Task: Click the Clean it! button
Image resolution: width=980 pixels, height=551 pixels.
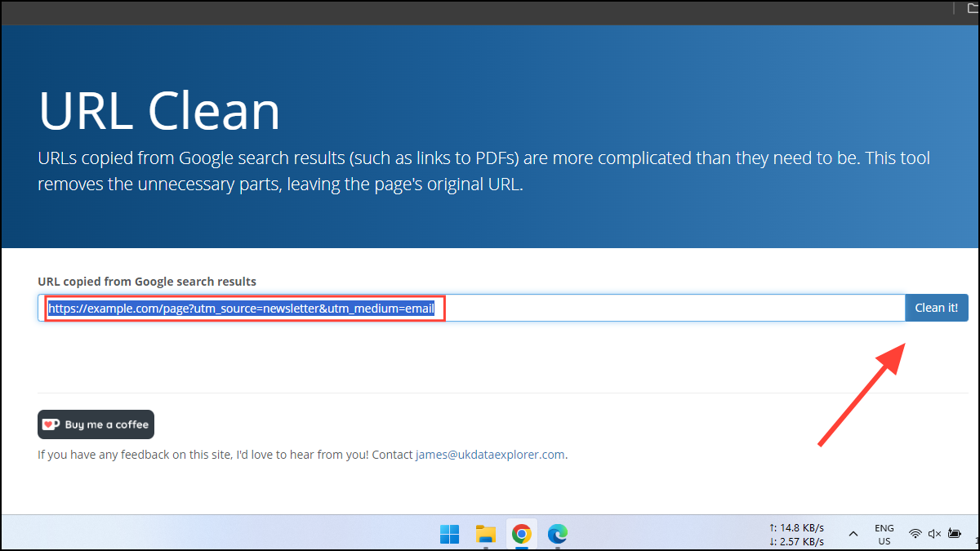Action: pyautogui.click(x=936, y=308)
